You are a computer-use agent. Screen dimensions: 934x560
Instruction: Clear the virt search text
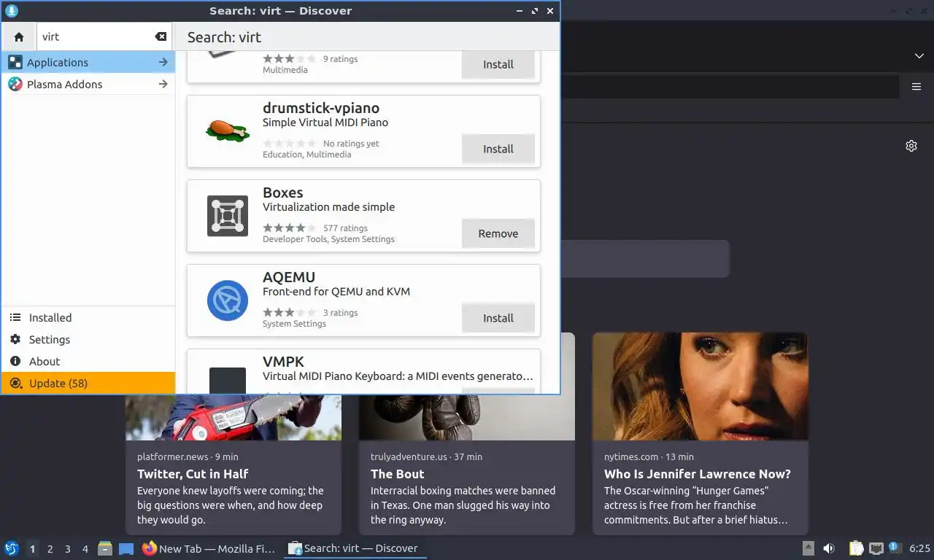(x=161, y=36)
